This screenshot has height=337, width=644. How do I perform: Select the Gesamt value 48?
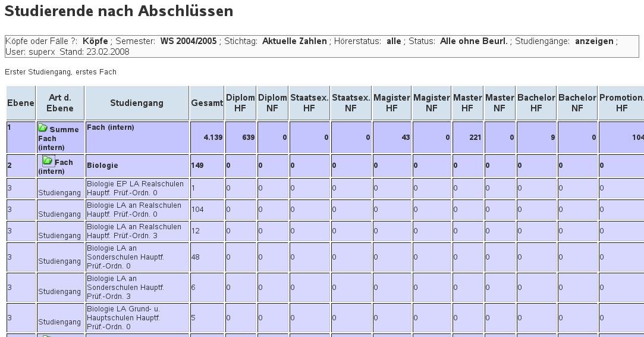[x=196, y=257]
